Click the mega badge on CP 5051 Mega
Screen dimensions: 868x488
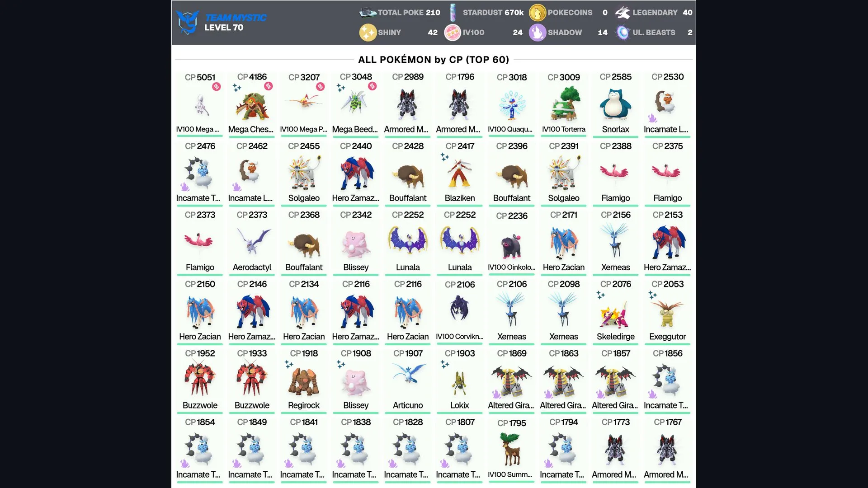(217, 87)
